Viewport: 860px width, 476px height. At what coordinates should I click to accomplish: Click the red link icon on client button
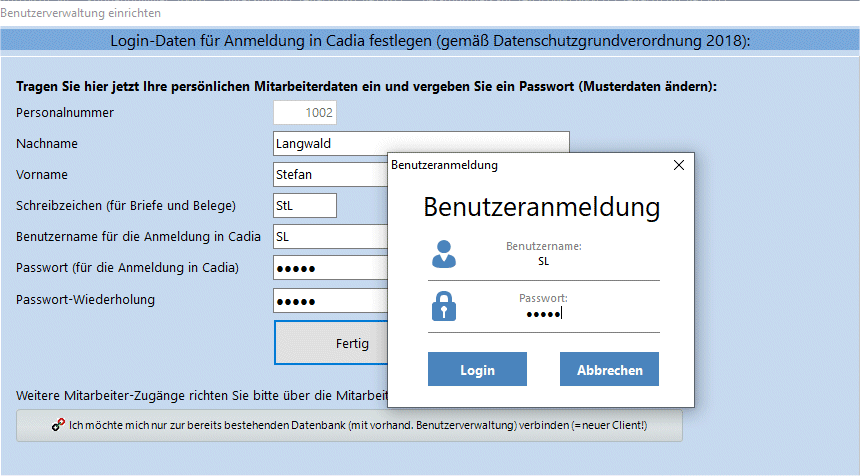click(x=58, y=425)
